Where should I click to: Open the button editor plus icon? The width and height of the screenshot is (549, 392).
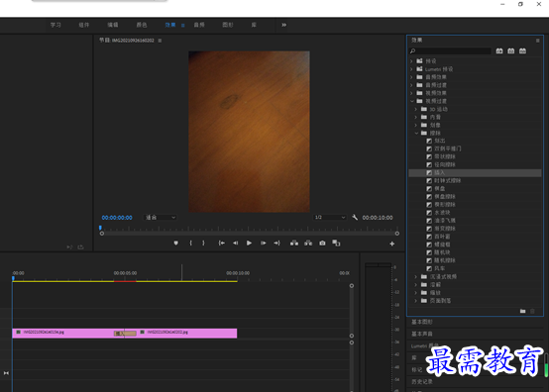tap(392, 244)
